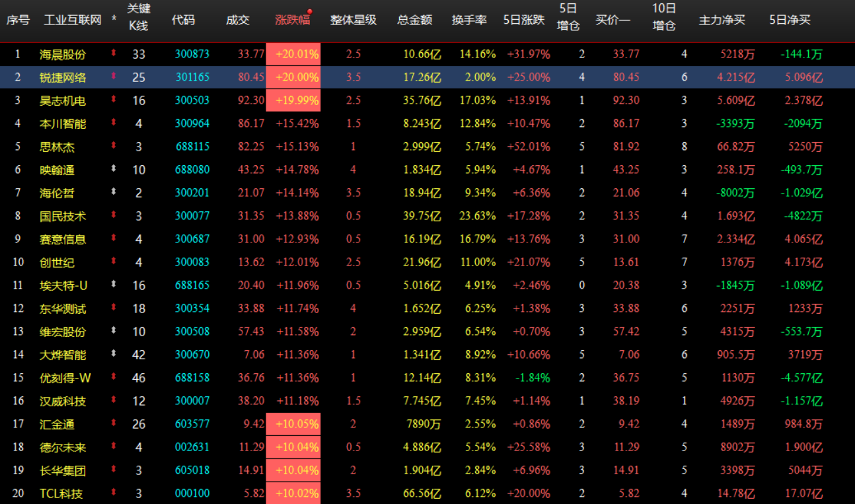Select the stock name 本川智能

(63, 124)
